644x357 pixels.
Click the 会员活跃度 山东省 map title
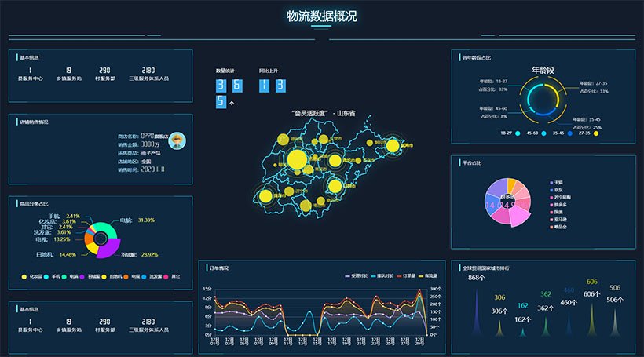pos(323,115)
